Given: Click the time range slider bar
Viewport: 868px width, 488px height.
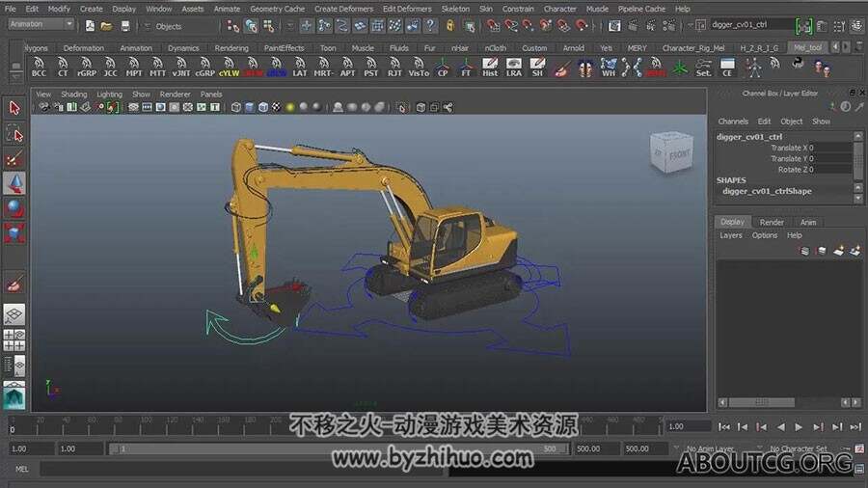Looking at the screenshot, I should coord(338,448).
